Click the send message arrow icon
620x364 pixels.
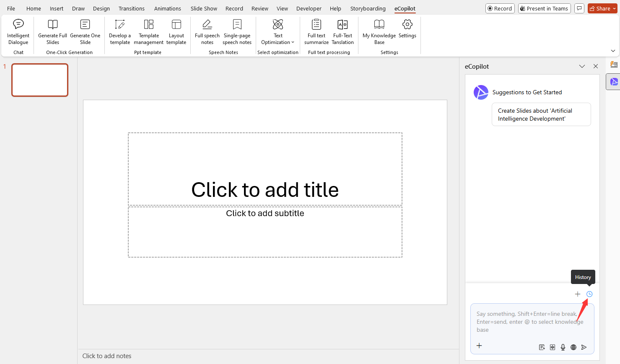tap(584, 347)
